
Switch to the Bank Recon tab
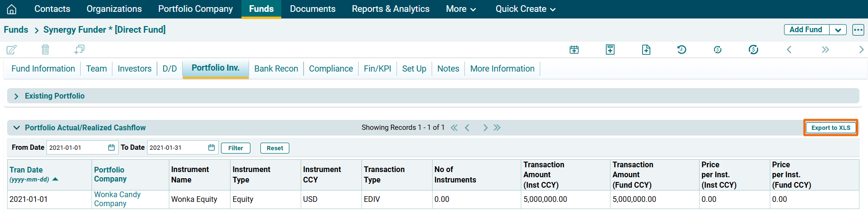[x=276, y=69]
